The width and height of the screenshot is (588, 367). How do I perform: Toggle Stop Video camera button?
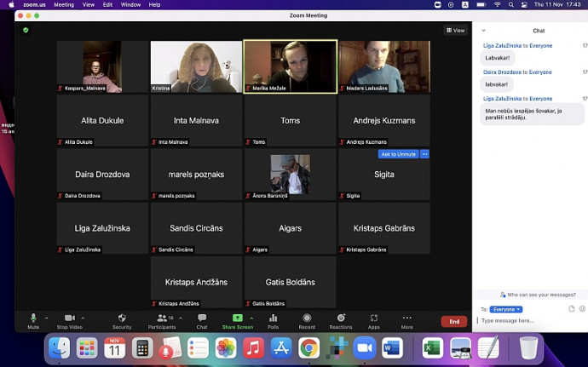pyautogui.click(x=69, y=318)
